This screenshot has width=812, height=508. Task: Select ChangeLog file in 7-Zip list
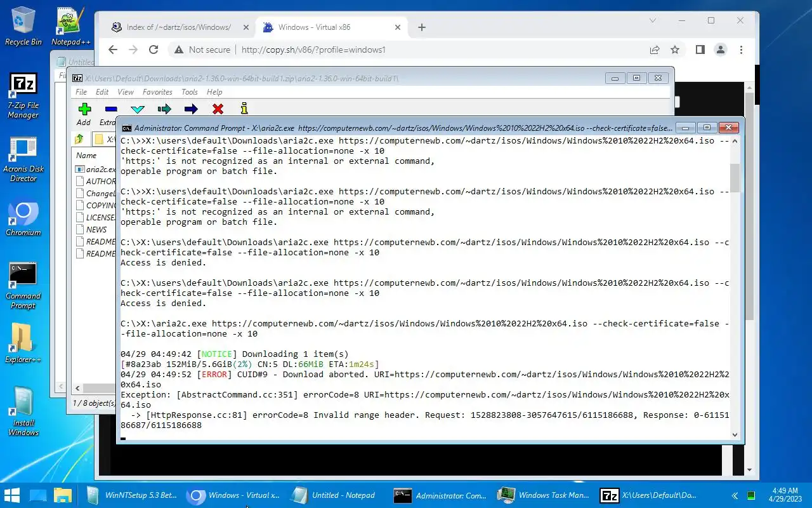pos(95,194)
